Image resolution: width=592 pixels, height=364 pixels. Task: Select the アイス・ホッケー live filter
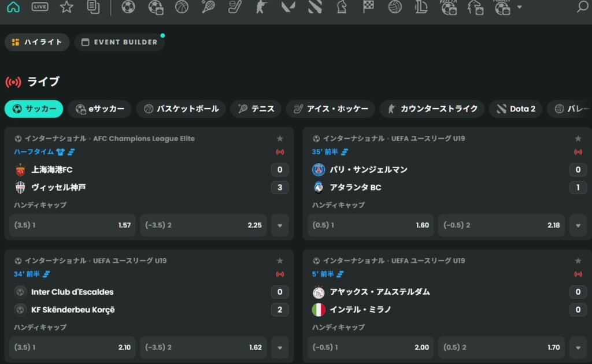tap(330, 109)
